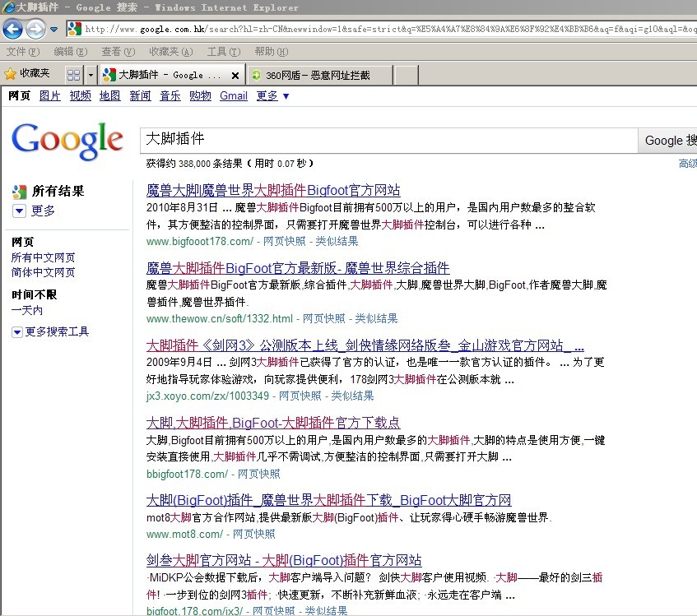
Task: Filter by 所有中文网页
Action: 43,257
